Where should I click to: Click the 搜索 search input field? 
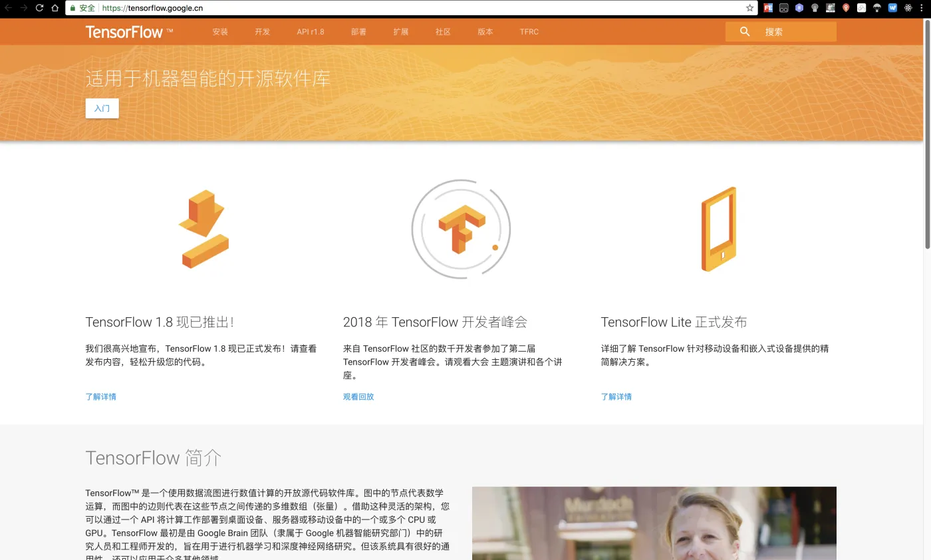[795, 32]
